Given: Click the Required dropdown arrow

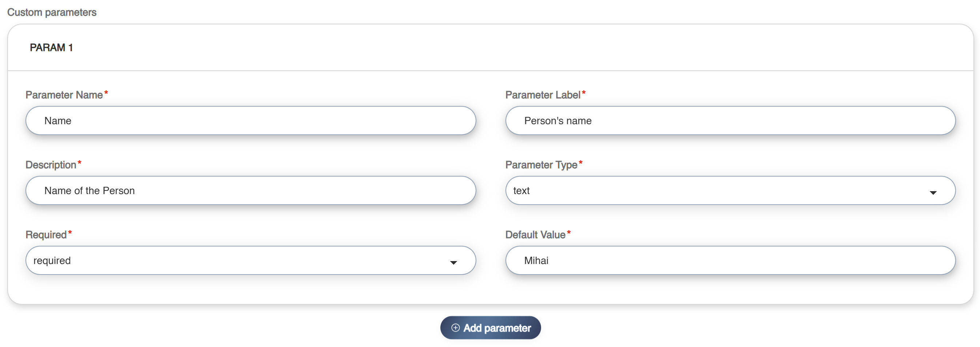Looking at the screenshot, I should tap(453, 262).
